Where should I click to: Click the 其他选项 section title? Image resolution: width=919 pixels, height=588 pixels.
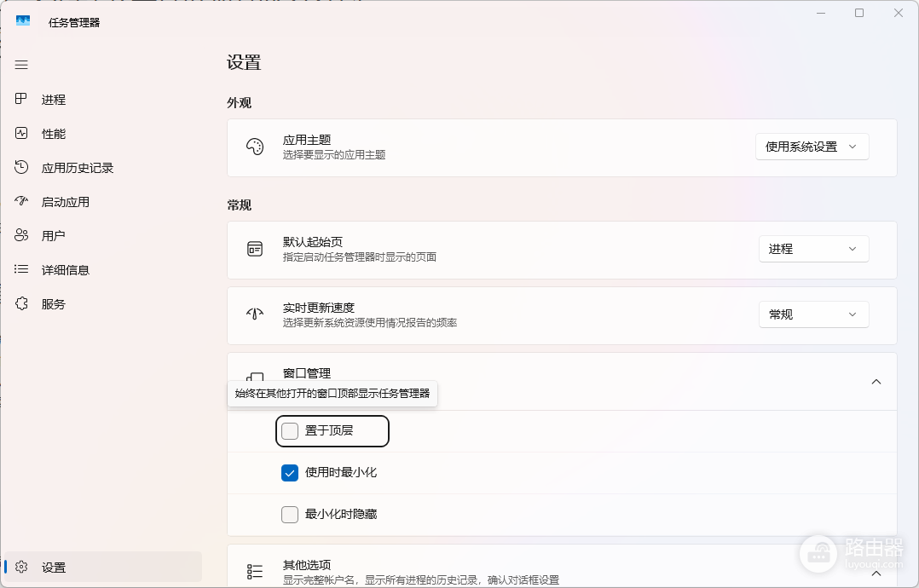click(x=307, y=565)
